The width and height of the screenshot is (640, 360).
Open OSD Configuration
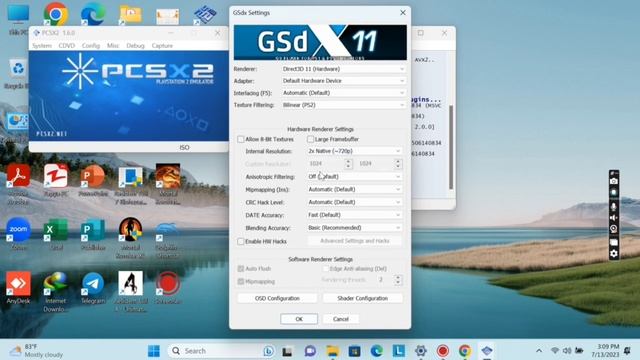277,298
